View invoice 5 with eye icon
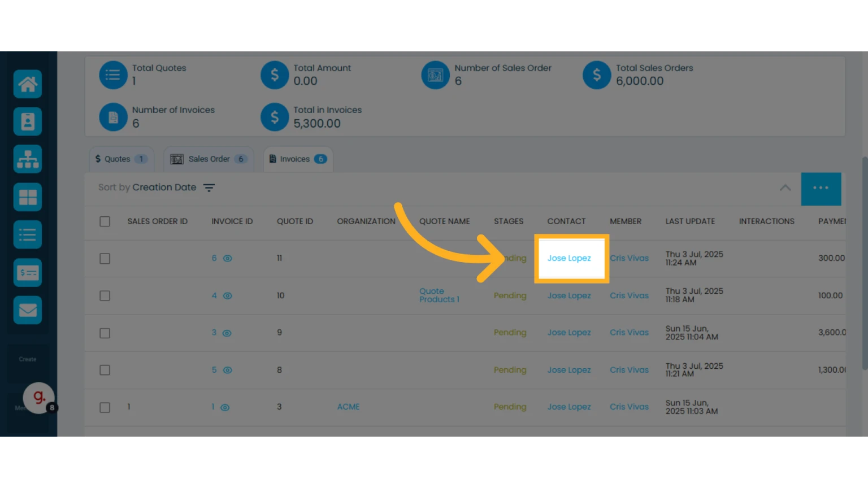Screen dimensions: 868x488 (228, 370)
